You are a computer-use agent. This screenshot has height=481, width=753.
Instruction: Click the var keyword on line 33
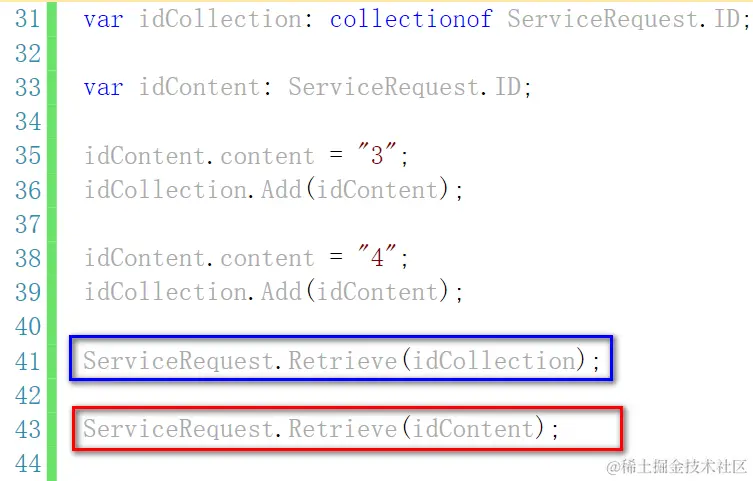[103, 88]
